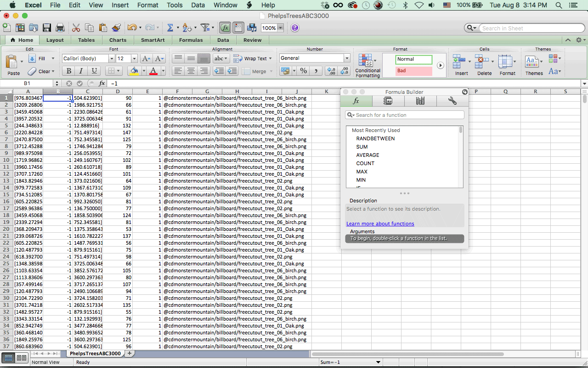The width and height of the screenshot is (588, 368).
Task: Select Align Bottom vertical alignment
Action: 204,58
